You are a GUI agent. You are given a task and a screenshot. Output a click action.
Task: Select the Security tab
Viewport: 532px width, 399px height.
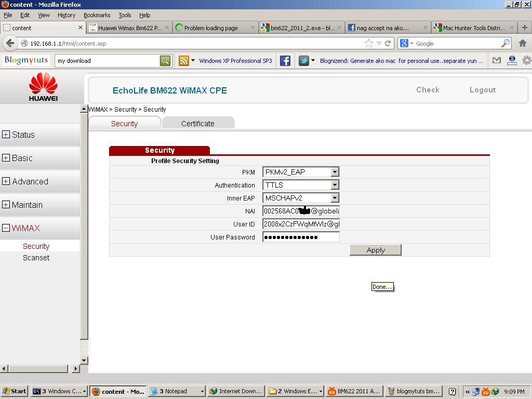tap(124, 124)
